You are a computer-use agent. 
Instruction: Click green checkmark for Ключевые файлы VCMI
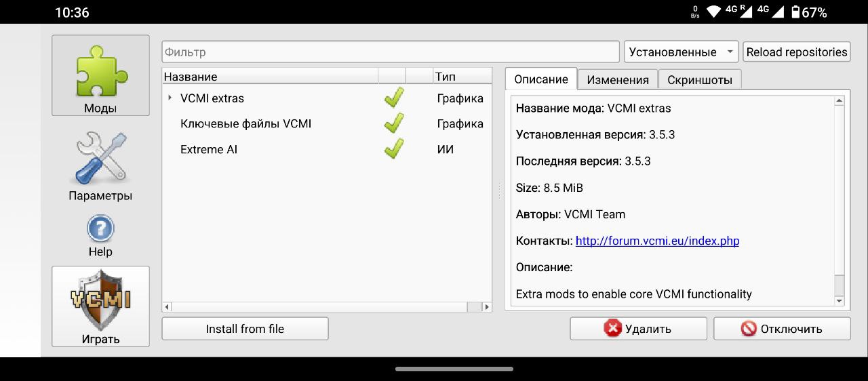click(x=393, y=123)
